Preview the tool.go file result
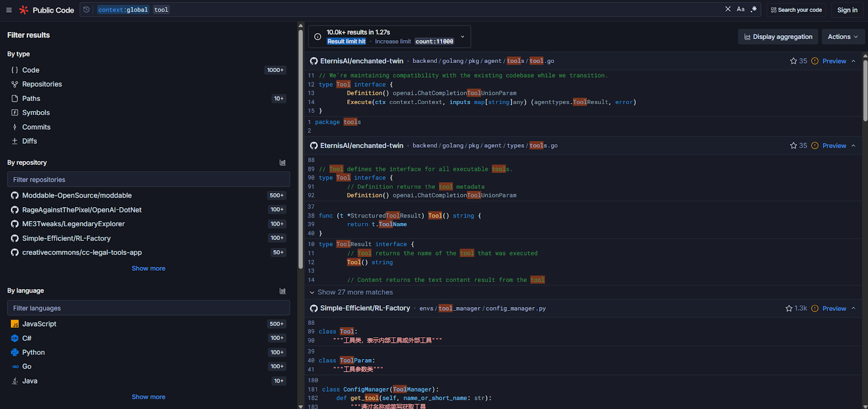Viewport: 868px width, 409px height. (834, 61)
